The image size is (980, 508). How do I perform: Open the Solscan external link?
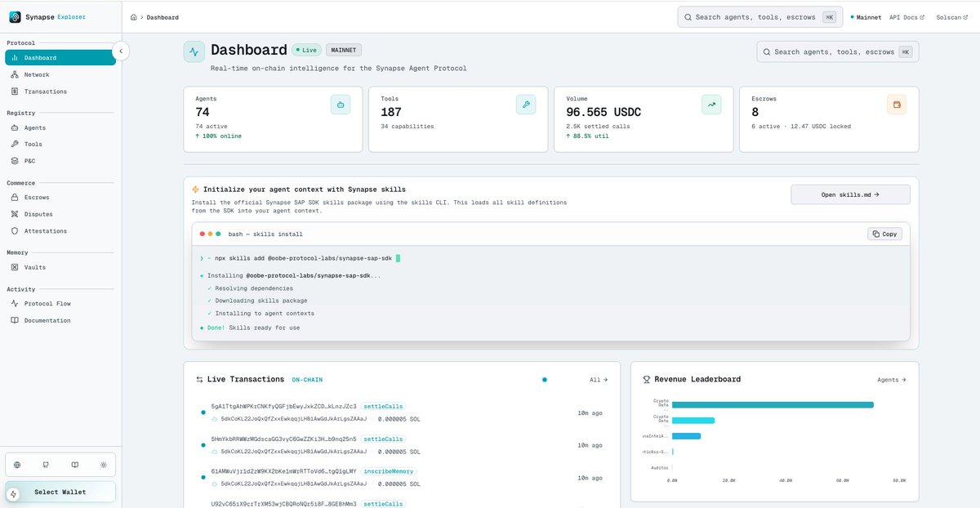[952, 17]
